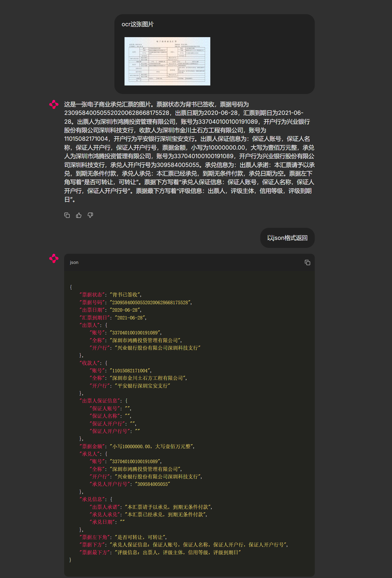392x578 pixels.
Task: Click the "json" language label
Action: (x=74, y=263)
